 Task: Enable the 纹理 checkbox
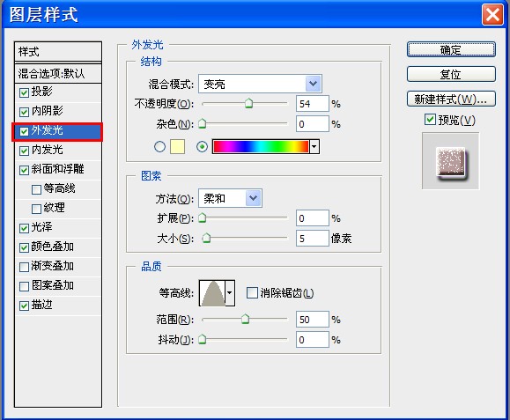click(x=36, y=209)
